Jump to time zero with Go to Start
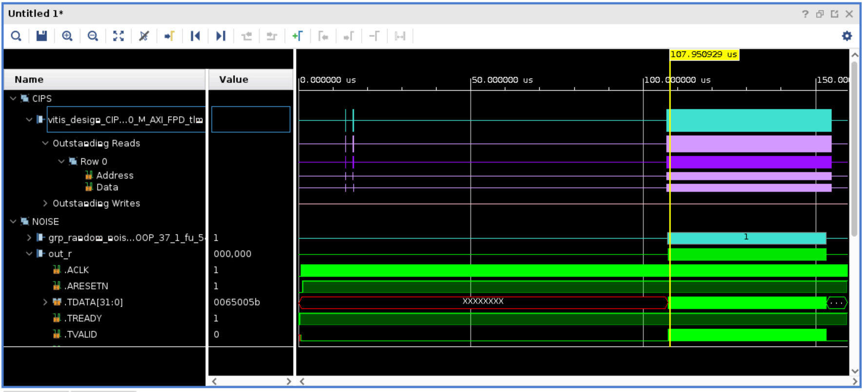This screenshot has height=392, width=868. [x=195, y=36]
